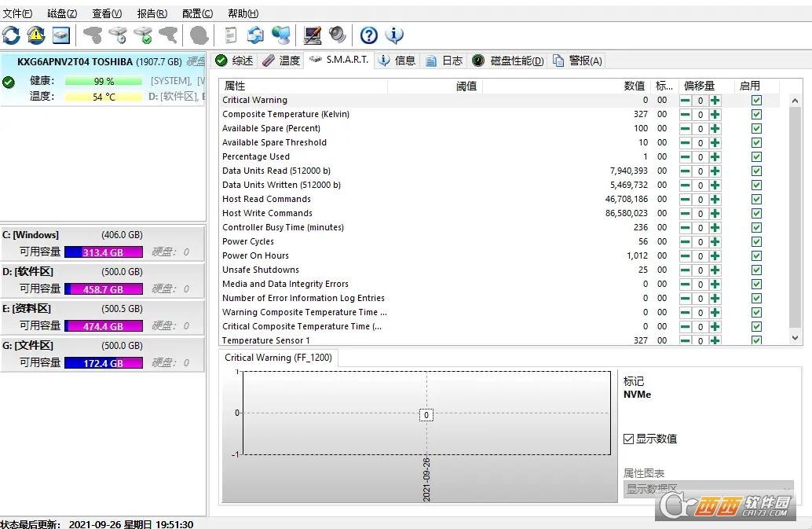
Task: Toggle enable checkbox for Power On Hours
Action: point(756,256)
